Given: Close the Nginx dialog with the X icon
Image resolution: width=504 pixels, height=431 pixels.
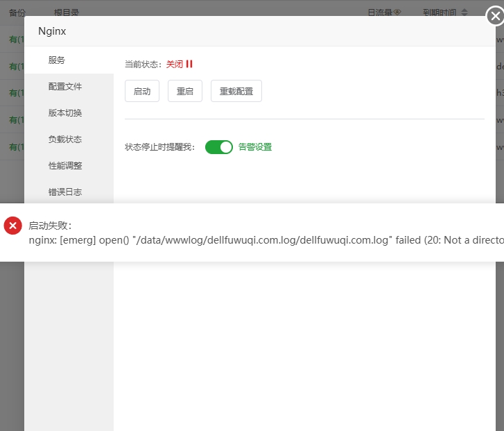Looking at the screenshot, I should click(x=495, y=15).
